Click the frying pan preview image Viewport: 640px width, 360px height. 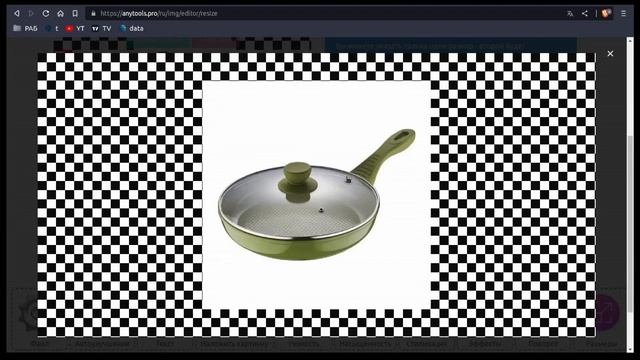[316, 195]
